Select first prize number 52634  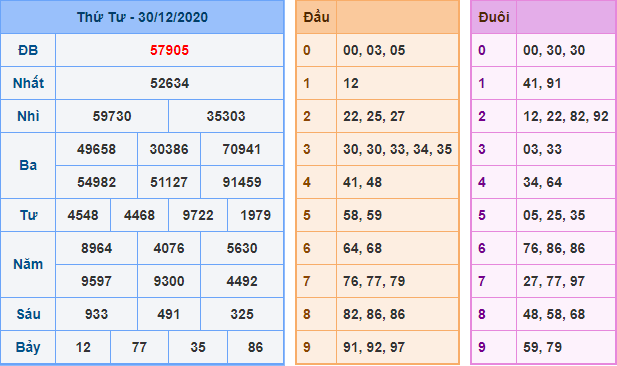point(170,83)
